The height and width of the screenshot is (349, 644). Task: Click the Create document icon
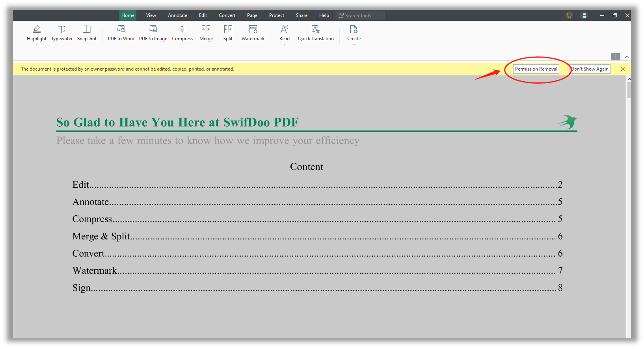[354, 30]
